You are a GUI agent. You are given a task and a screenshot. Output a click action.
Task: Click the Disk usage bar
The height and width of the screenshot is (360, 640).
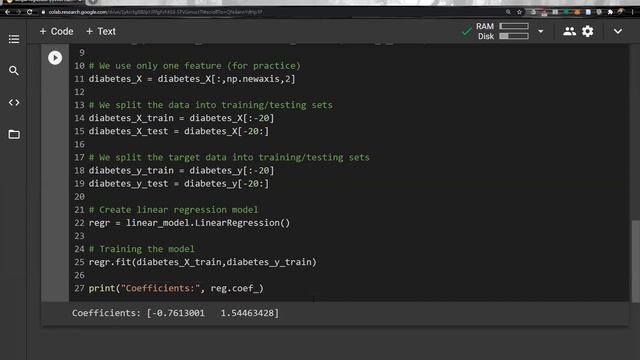coord(514,36)
